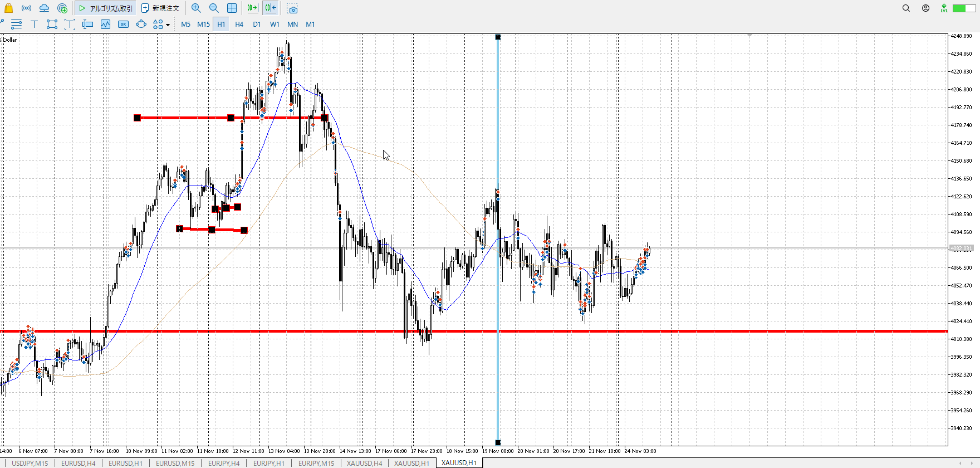Viewport: 980px width, 468px height.
Task: Click the VPS cloud icon
Action: pos(44,8)
